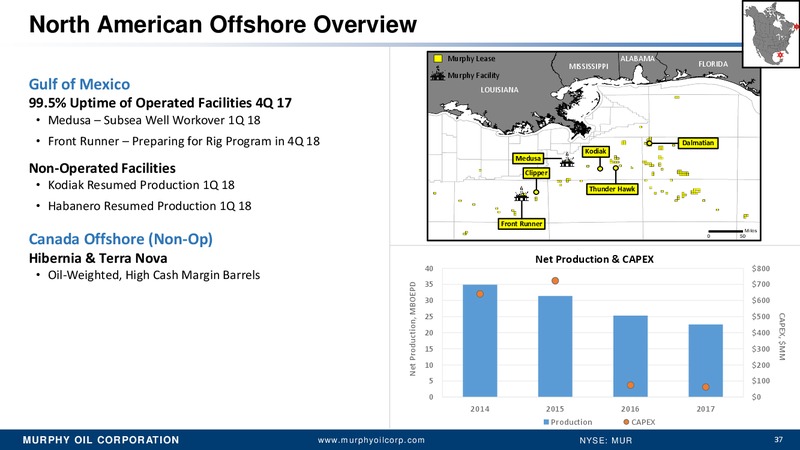
Task: Click the ALABAMA state label
Action: click(x=637, y=59)
